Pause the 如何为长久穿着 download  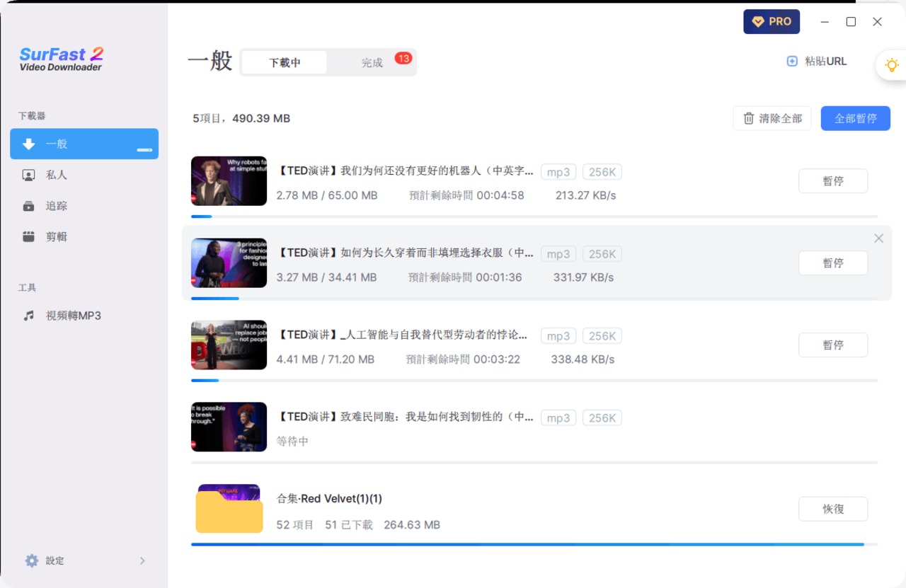[833, 263]
